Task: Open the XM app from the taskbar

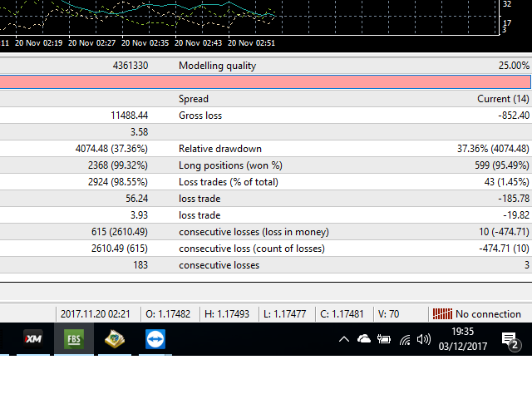Action: click(33, 339)
